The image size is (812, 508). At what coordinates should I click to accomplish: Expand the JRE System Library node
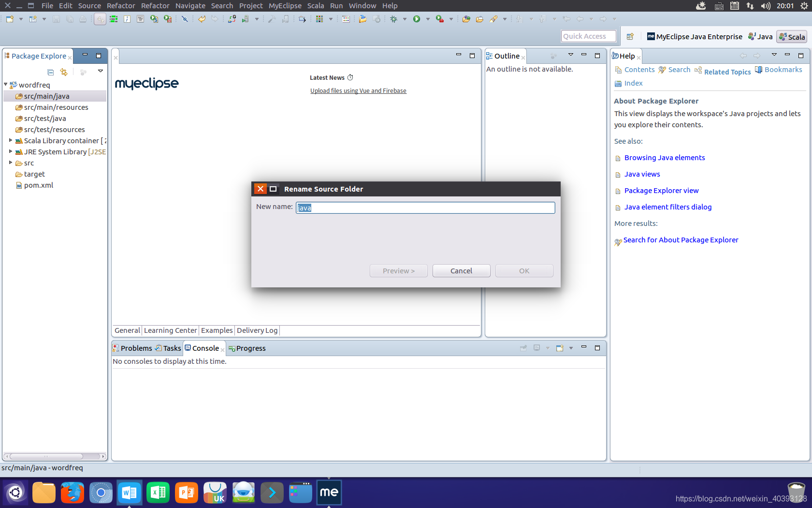(11, 151)
